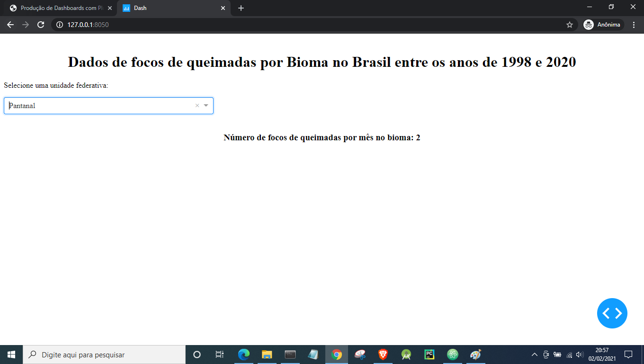This screenshot has height=364, width=644.
Task: Reload the current page
Action: (x=41, y=25)
